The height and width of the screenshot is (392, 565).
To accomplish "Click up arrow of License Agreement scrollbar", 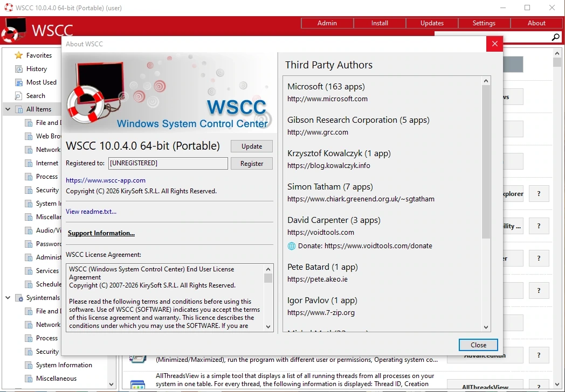I will [x=268, y=269].
